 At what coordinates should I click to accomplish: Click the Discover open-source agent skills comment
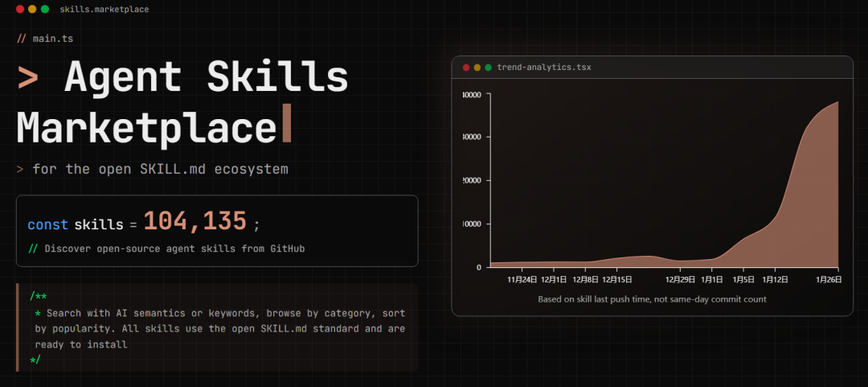point(166,249)
